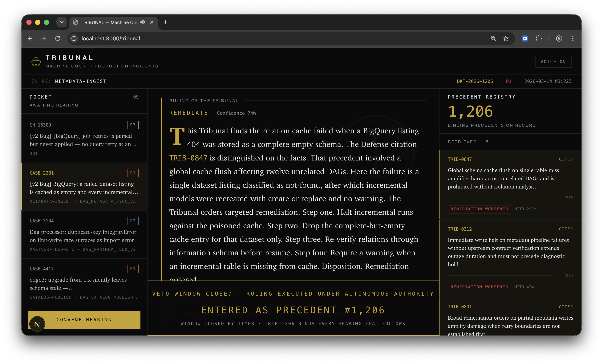This screenshot has height=364, width=603.
Task: Expand the tab search dropdown chevron
Action: [62, 22]
